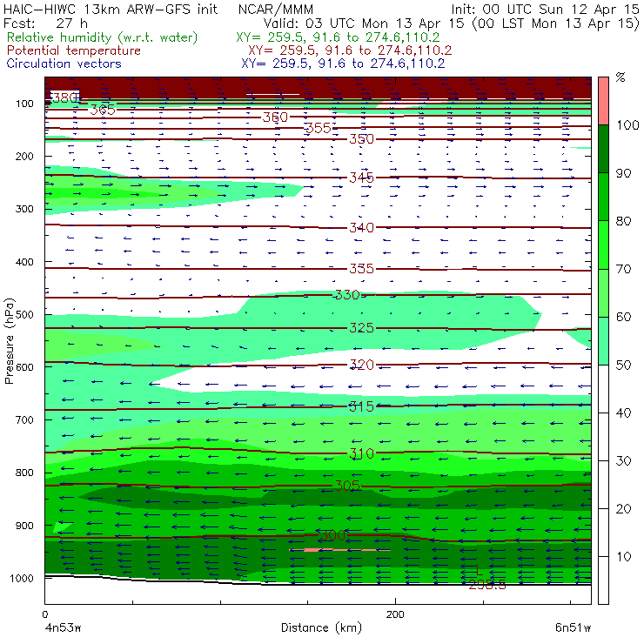Screen dimensions: 644x644
Task: Click the 80–90% green colorbar segment
Action: pyautogui.click(x=603, y=197)
